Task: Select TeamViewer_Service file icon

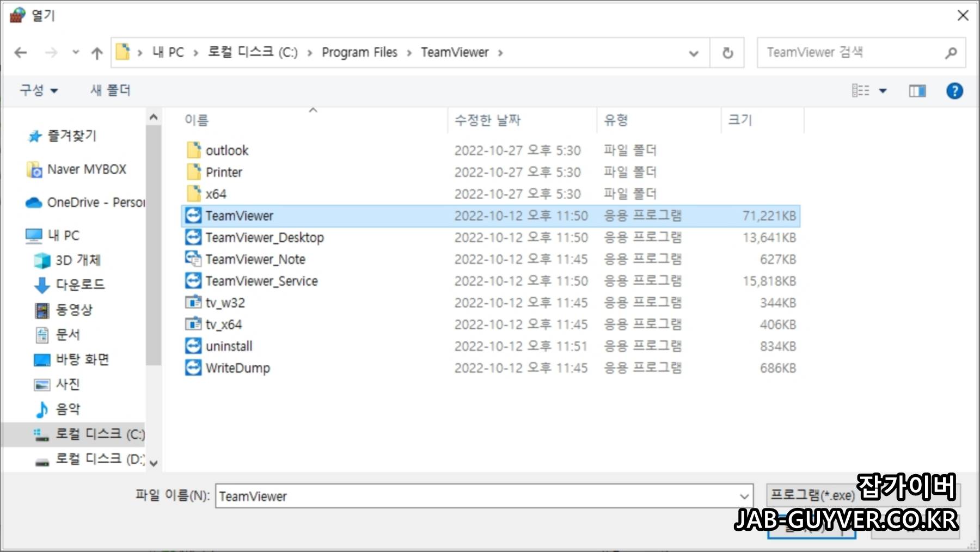Action: tap(193, 281)
